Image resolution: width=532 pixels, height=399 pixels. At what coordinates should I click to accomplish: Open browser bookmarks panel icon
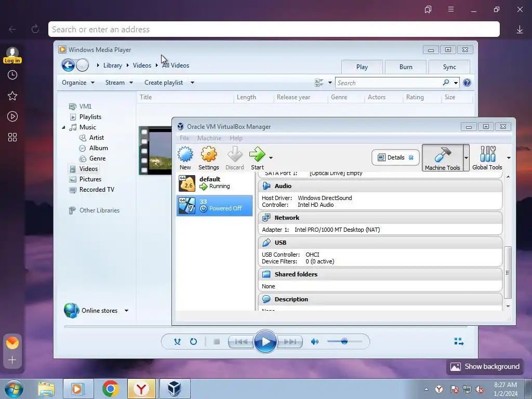click(x=428, y=9)
